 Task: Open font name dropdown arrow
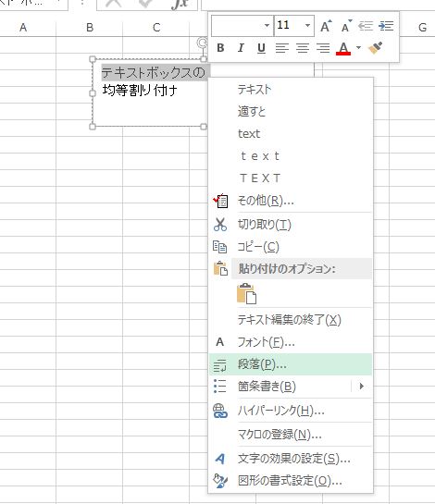267,25
